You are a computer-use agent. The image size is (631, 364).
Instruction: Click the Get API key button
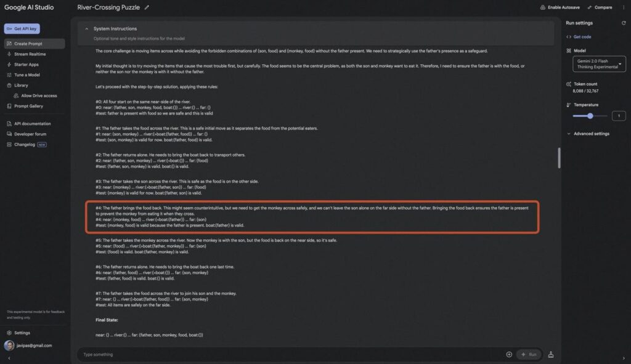(22, 28)
